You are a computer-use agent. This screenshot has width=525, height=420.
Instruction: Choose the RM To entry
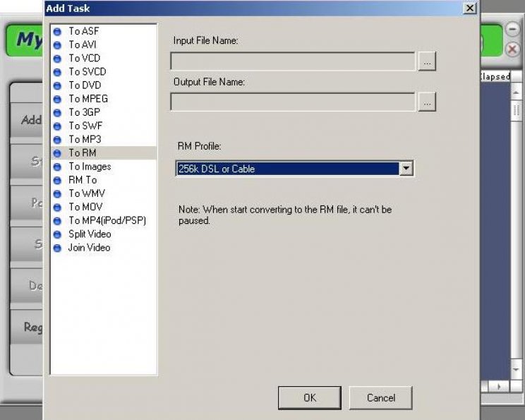tap(83, 180)
